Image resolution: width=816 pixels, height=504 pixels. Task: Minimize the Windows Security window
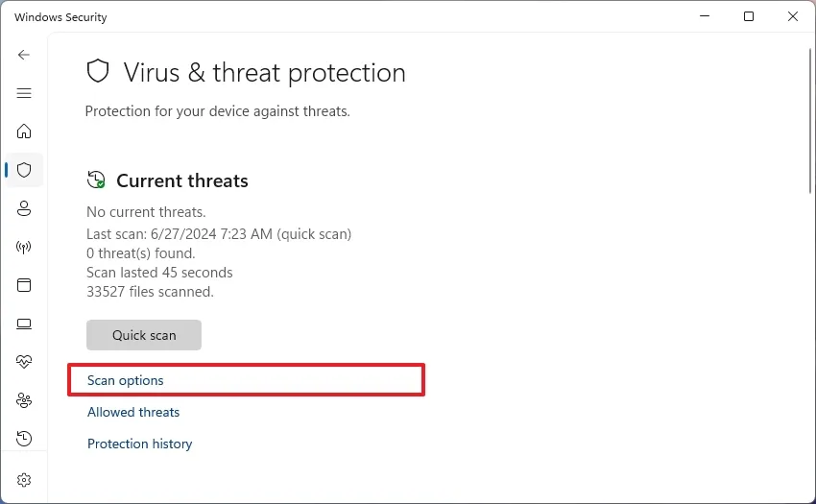(705, 16)
